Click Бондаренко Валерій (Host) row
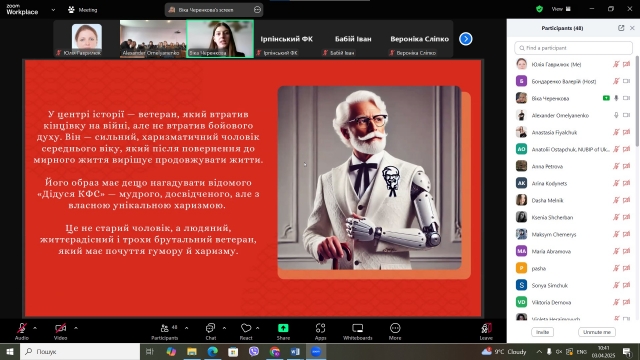The width and height of the screenshot is (640, 360). click(x=573, y=81)
